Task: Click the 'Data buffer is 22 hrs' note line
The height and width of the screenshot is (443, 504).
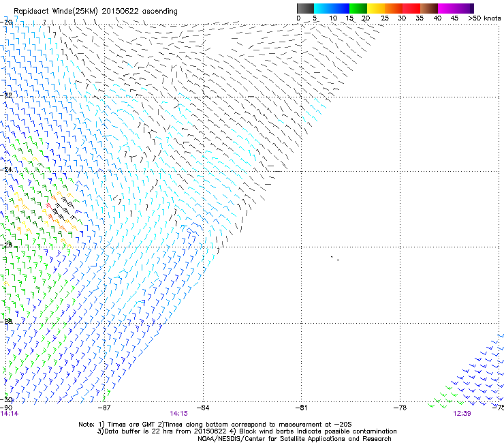Action: tap(247, 431)
